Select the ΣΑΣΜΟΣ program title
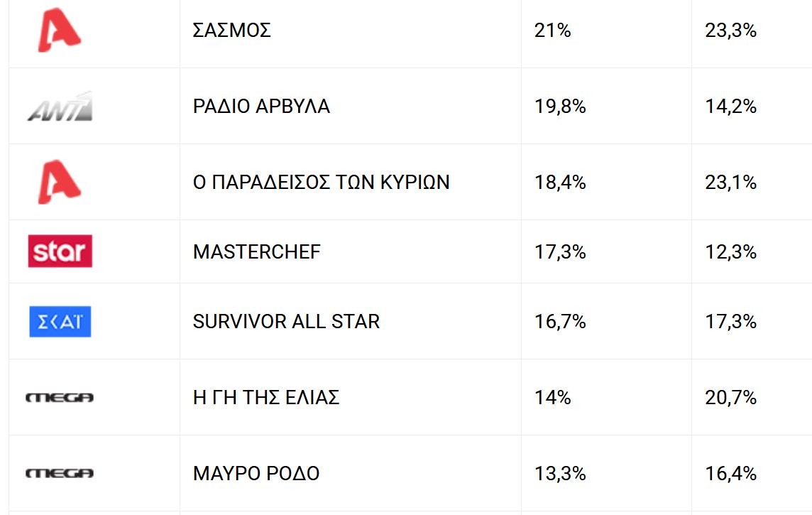The height and width of the screenshot is (515, 812). pos(231,30)
